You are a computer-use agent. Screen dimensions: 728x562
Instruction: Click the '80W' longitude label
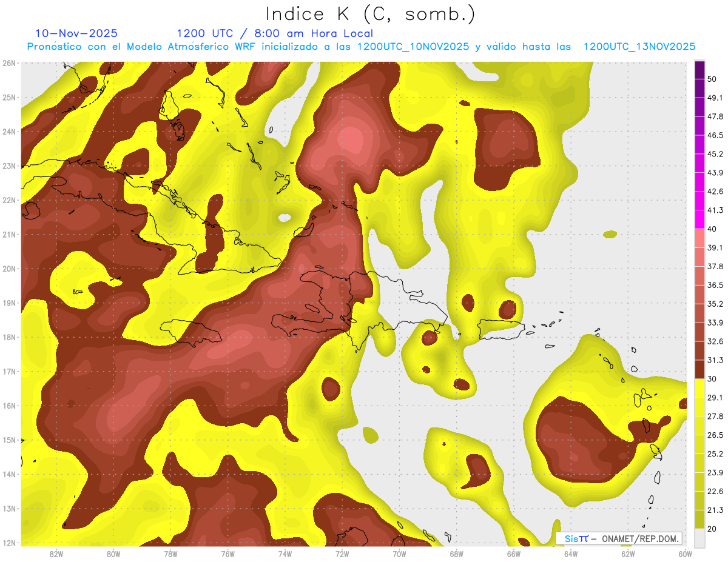pos(113,554)
